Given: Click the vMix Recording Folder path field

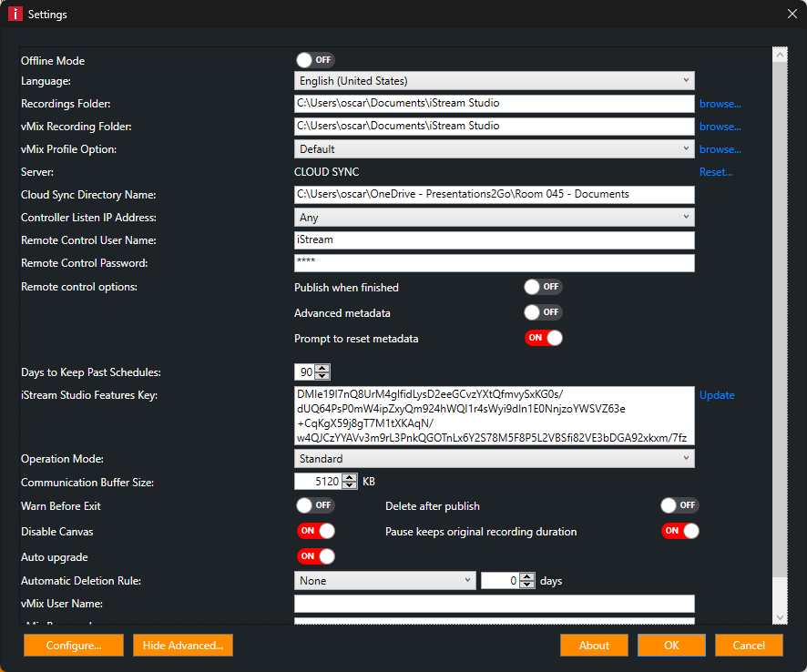Looking at the screenshot, I should 494,126.
